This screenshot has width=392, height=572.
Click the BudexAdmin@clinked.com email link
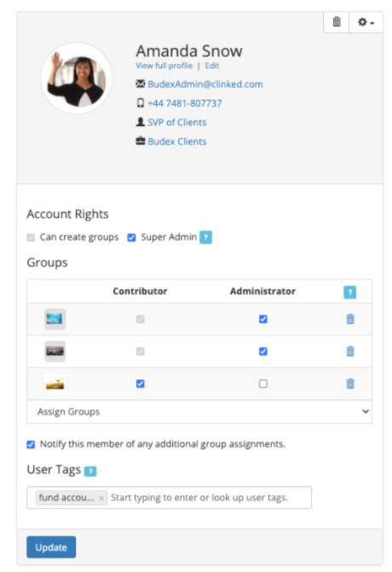pyautogui.click(x=205, y=84)
